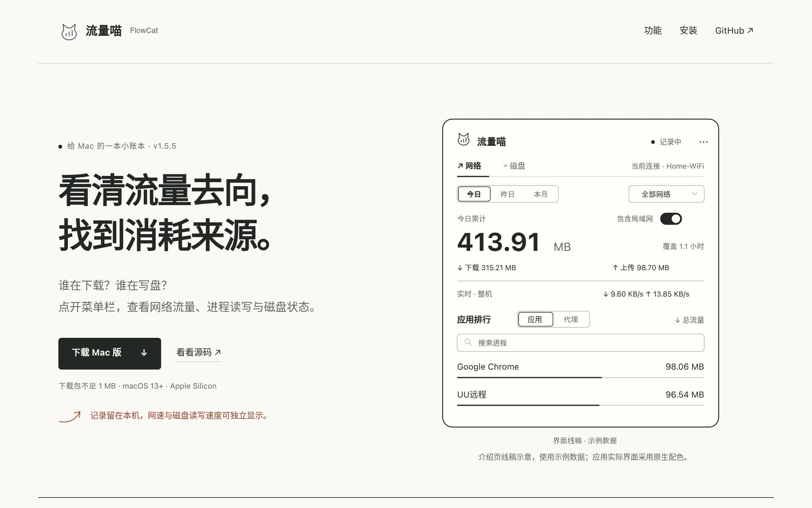Open the 看看源码 link
812x508 pixels.
pyautogui.click(x=198, y=352)
